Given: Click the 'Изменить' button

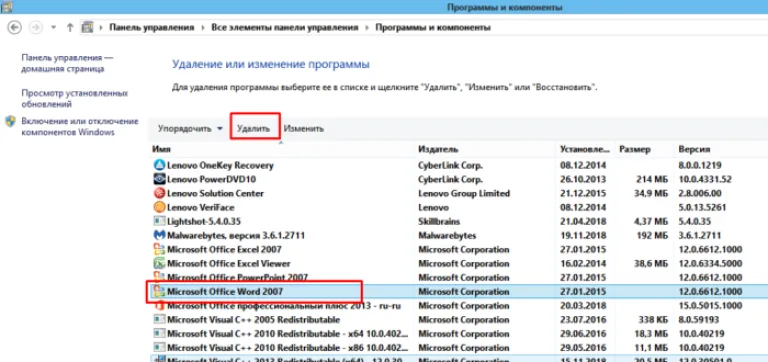Looking at the screenshot, I should [x=304, y=129].
